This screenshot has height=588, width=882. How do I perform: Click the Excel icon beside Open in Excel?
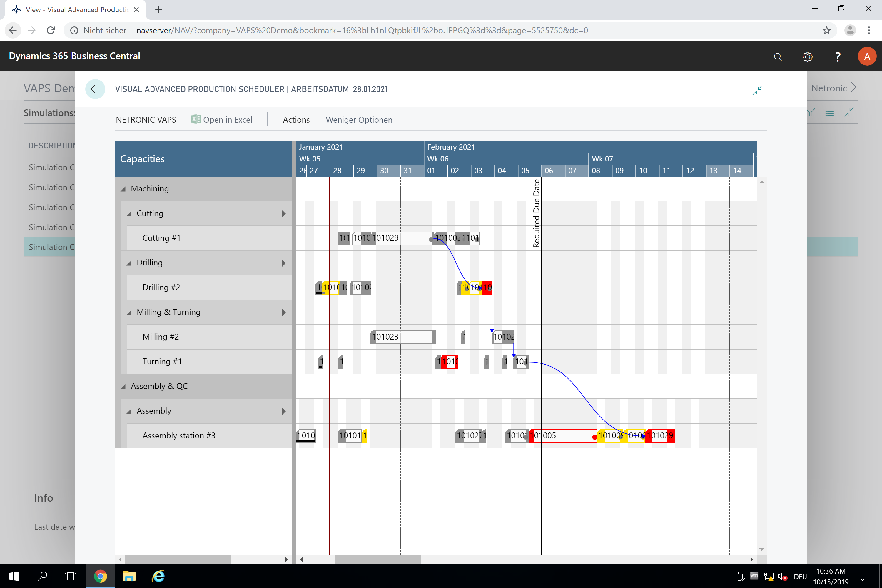(x=196, y=119)
